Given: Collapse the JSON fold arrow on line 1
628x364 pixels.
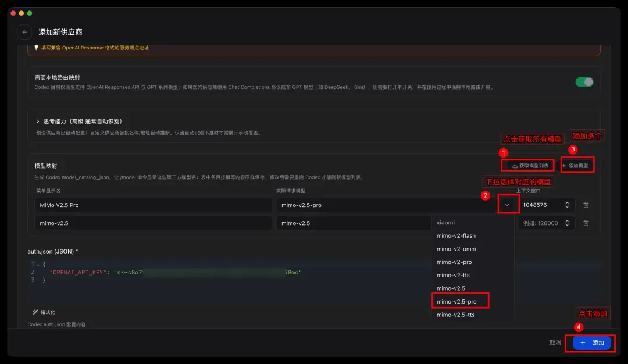Looking at the screenshot, I should [x=38, y=265].
